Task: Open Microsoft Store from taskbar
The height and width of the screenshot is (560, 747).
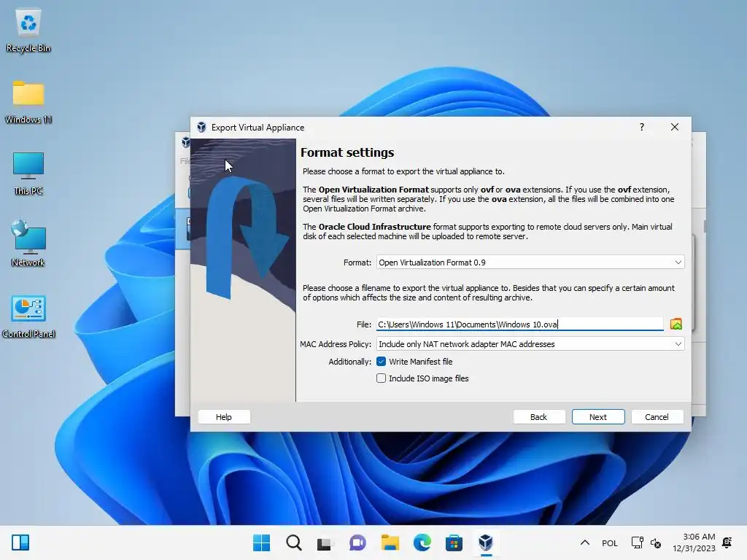Action: (454, 542)
